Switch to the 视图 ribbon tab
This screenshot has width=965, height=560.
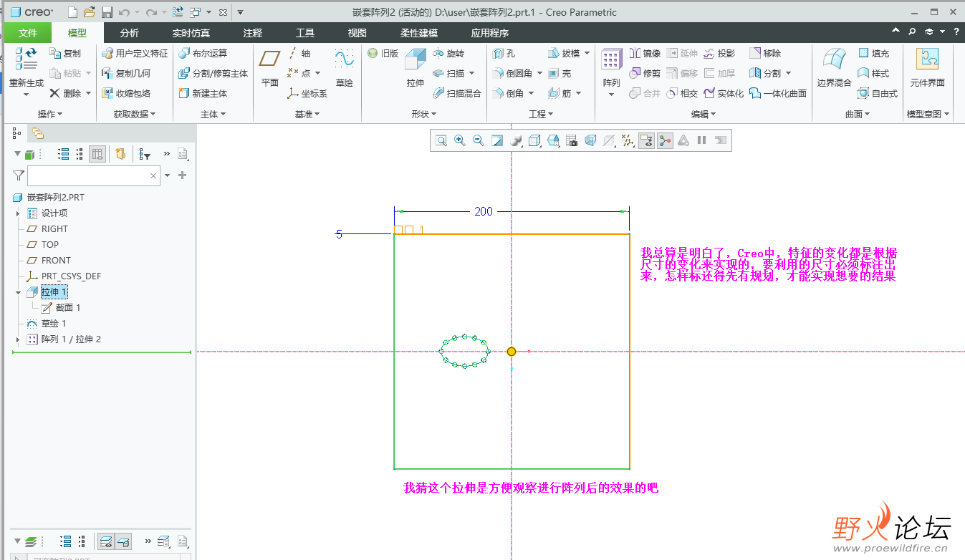pyautogui.click(x=357, y=33)
